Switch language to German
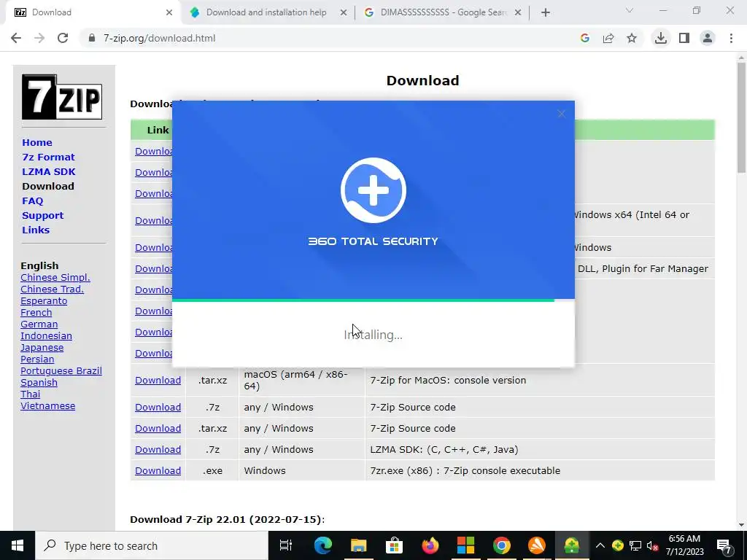Image resolution: width=747 pixels, height=560 pixels. click(x=39, y=324)
